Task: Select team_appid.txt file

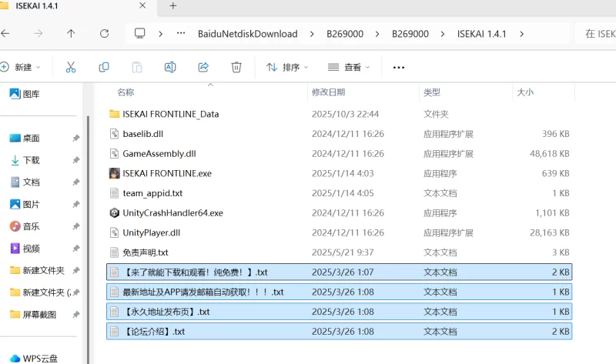Action: tap(340, 193)
